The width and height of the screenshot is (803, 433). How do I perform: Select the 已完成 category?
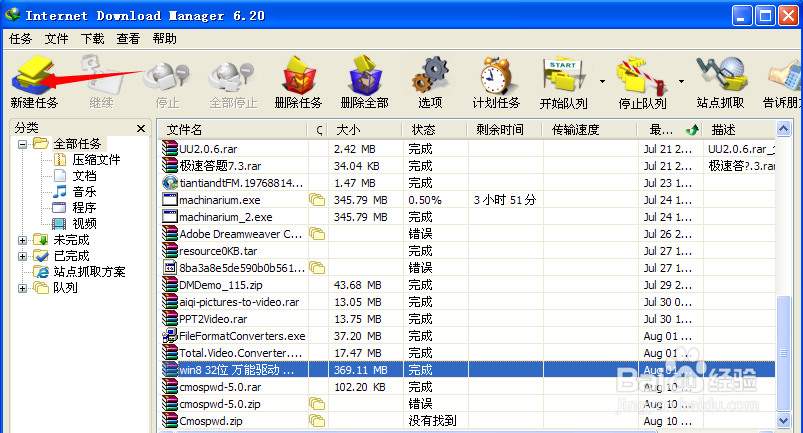pos(72,255)
